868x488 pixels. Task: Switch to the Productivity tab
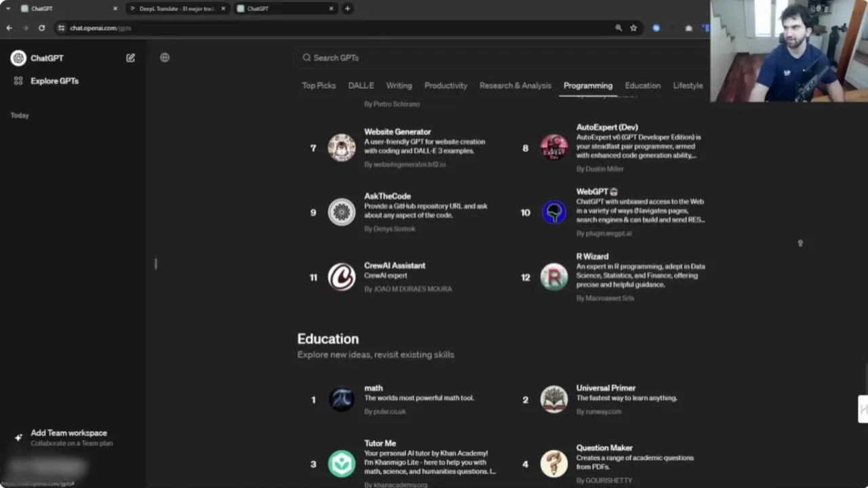pos(446,85)
